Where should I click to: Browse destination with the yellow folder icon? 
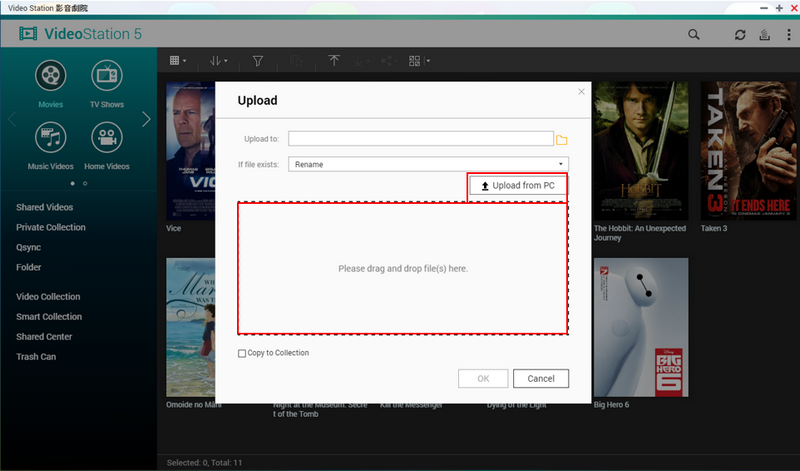(x=561, y=140)
